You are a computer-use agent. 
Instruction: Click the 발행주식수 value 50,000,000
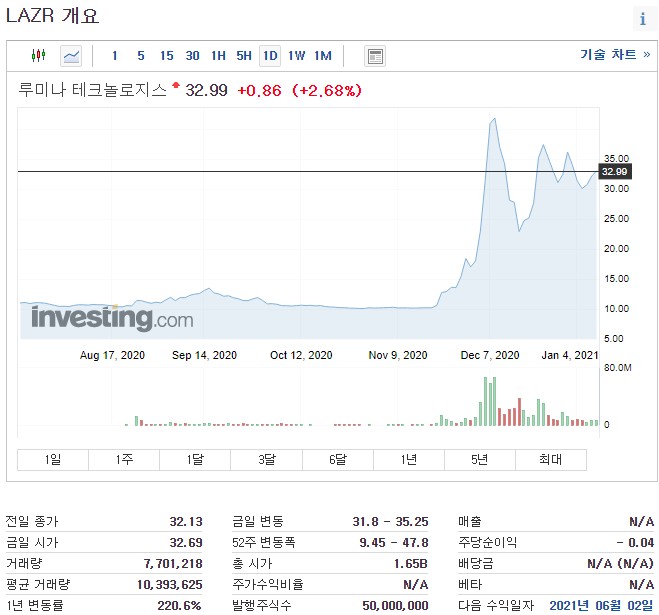(x=395, y=606)
